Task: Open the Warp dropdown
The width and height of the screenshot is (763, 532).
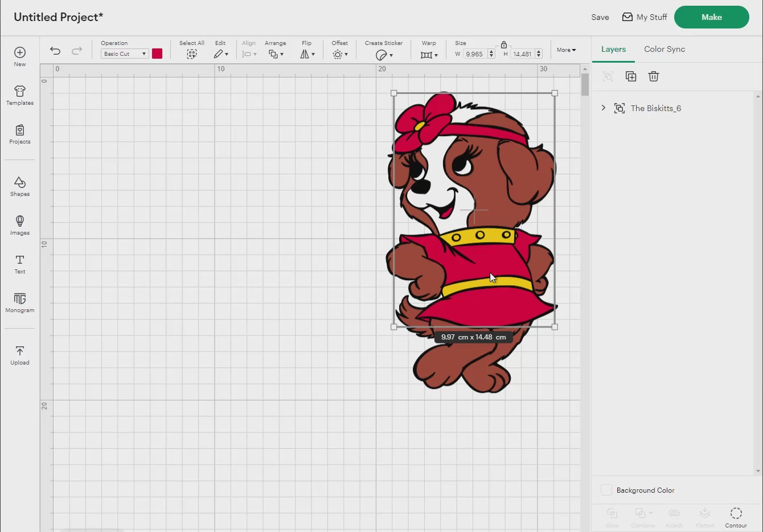Action: pyautogui.click(x=429, y=55)
